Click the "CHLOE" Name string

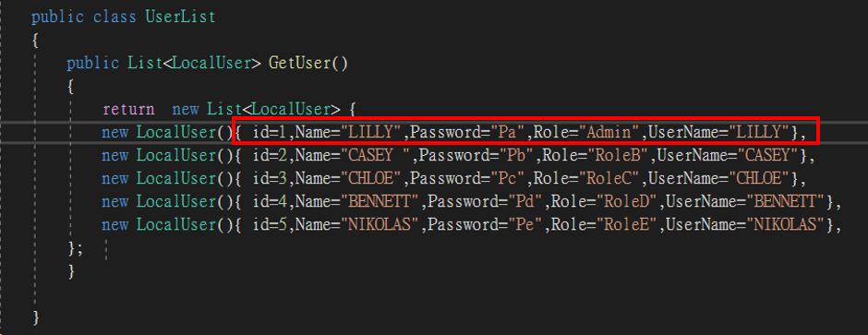[x=370, y=178]
